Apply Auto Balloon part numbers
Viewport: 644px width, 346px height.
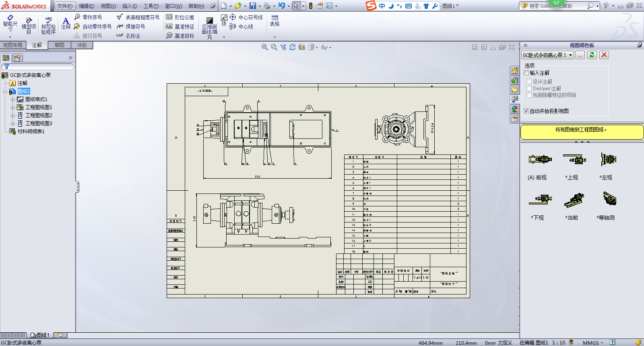pyautogui.click(x=93, y=27)
